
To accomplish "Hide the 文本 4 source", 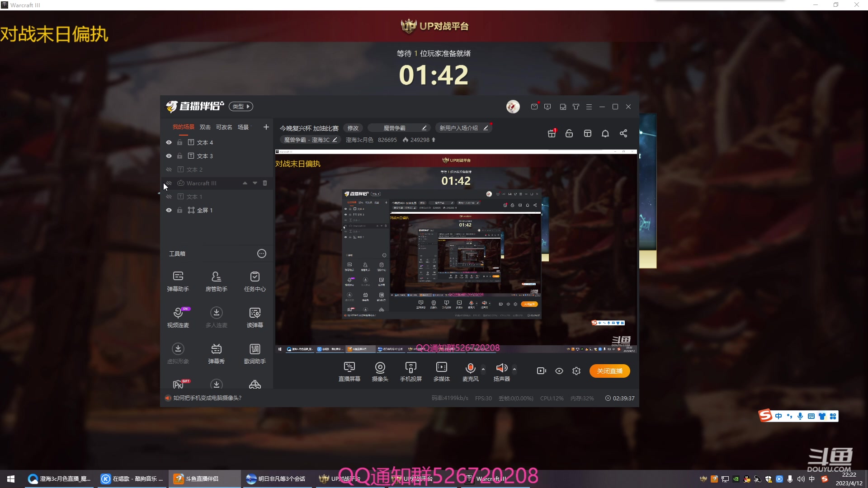I will tap(169, 142).
